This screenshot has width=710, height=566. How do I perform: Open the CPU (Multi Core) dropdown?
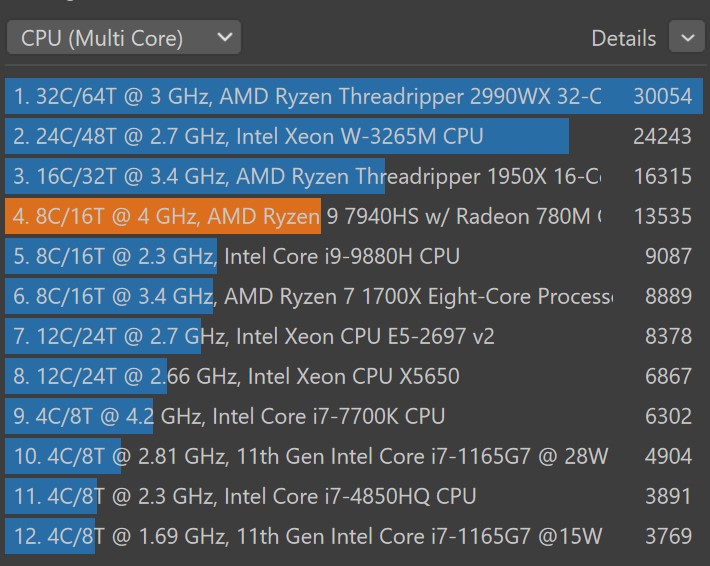tap(123, 38)
